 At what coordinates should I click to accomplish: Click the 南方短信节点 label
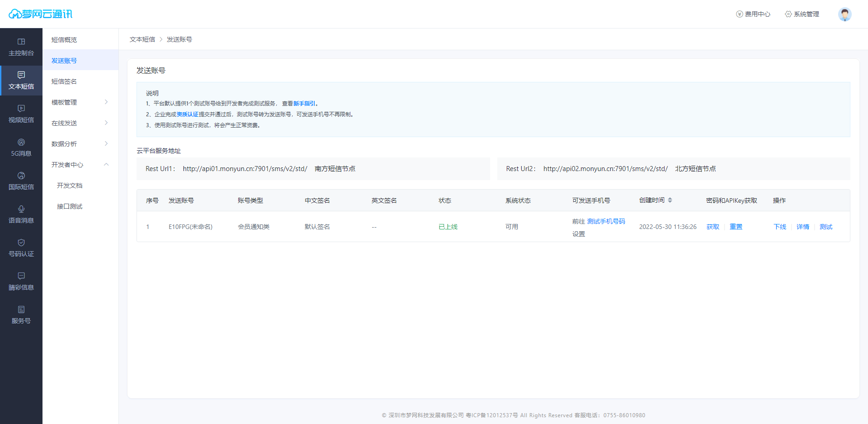pyautogui.click(x=335, y=169)
